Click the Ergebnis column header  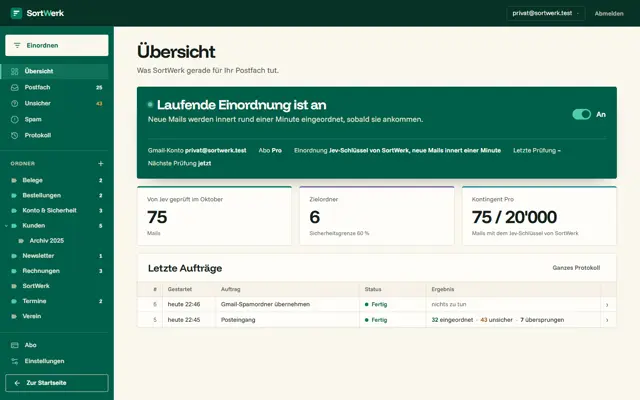[x=442, y=289]
